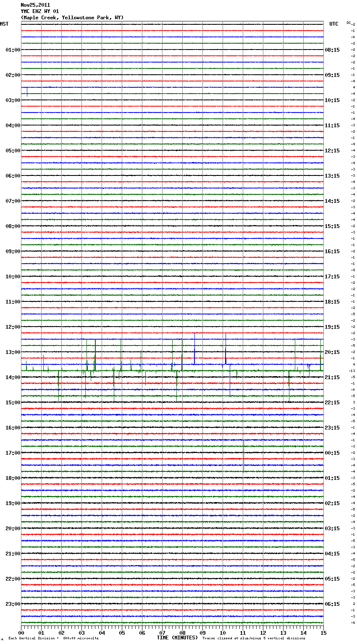
Task: Select the 21:00 MST time label
Action: [x=13, y=554]
